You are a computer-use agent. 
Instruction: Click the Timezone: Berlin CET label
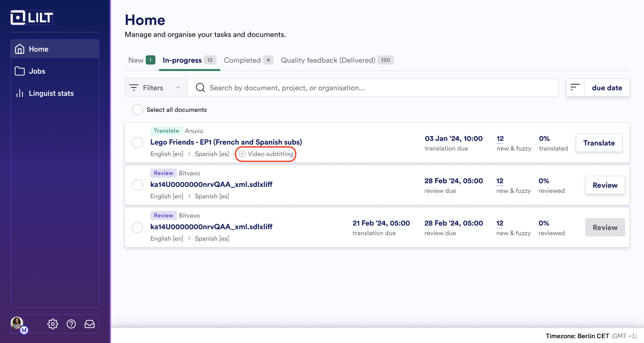tap(577, 336)
